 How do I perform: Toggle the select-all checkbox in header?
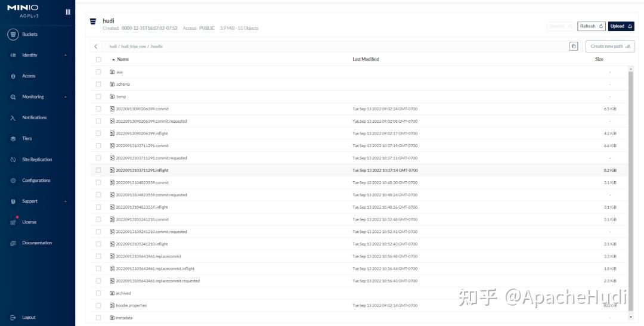pyautogui.click(x=98, y=60)
